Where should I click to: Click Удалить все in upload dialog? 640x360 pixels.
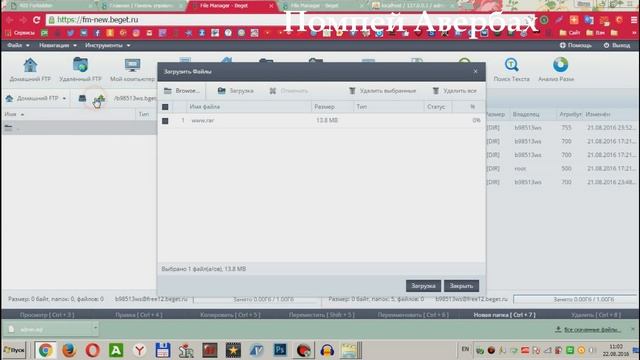tap(454, 91)
